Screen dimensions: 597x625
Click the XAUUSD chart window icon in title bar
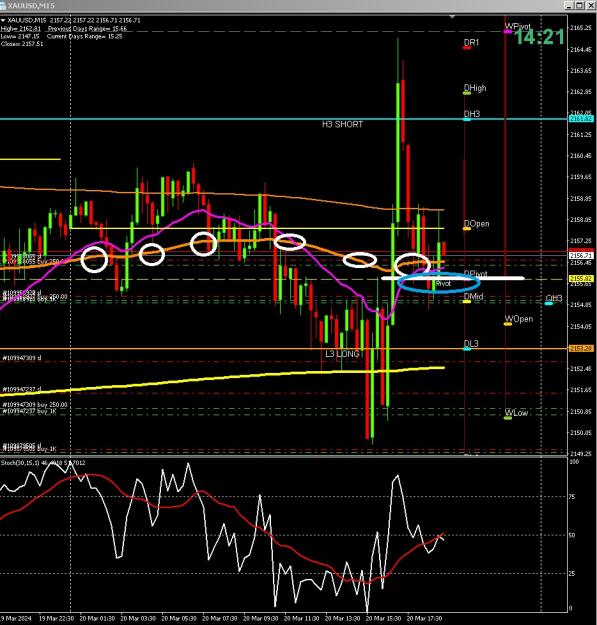tap(3, 6)
